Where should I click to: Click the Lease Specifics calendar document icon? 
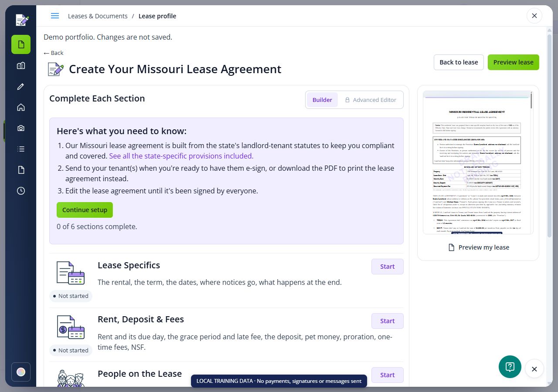click(x=71, y=273)
